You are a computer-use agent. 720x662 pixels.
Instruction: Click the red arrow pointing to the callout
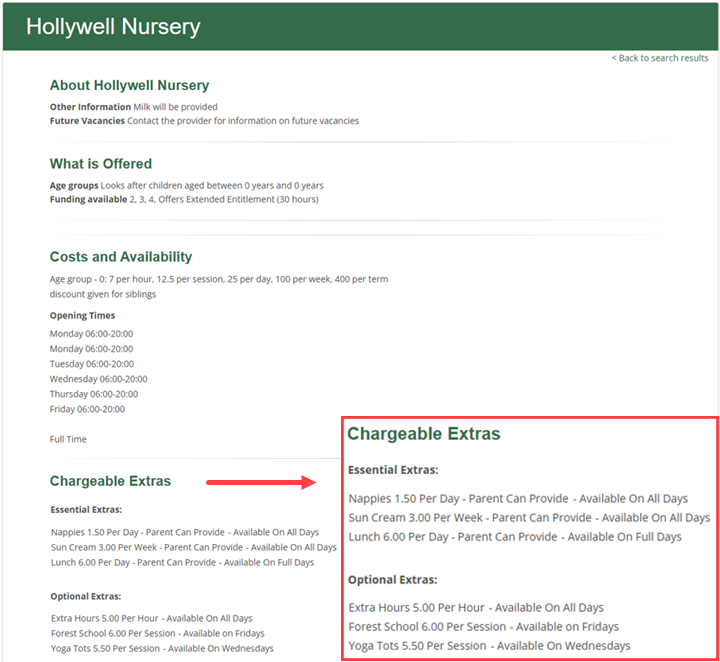click(x=261, y=483)
